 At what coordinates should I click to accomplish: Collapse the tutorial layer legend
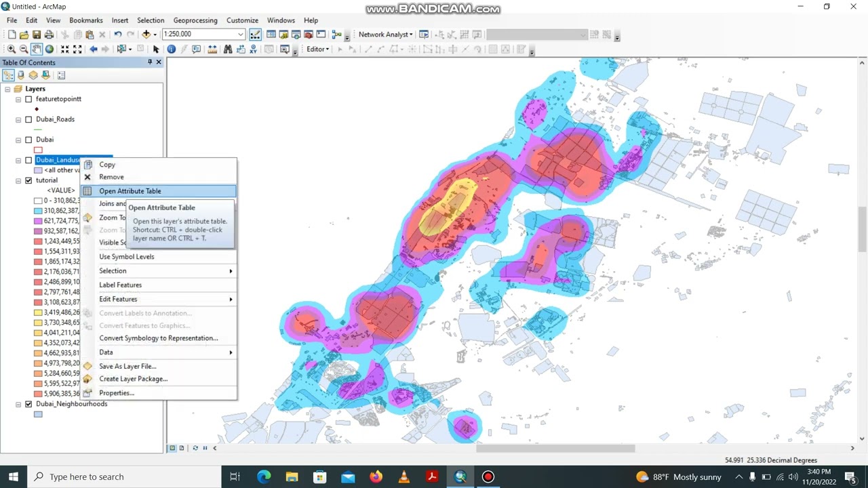pyautogui.click(x=18, y=180)
